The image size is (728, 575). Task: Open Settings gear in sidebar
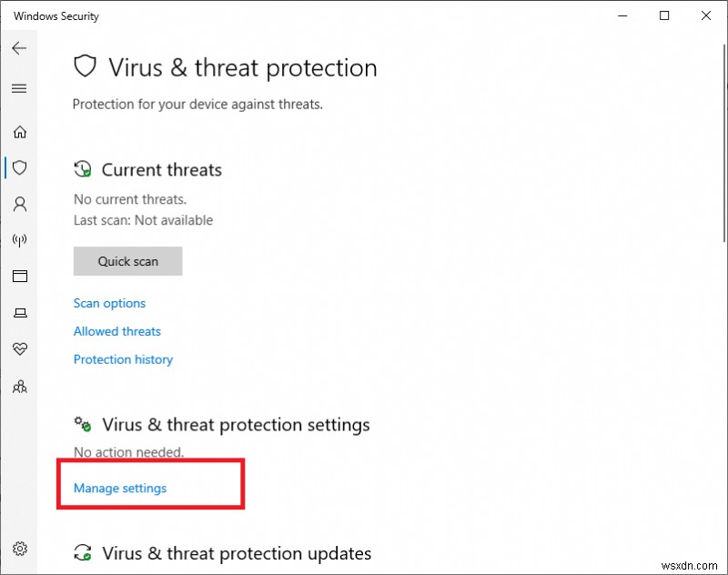click(x=19, y=549)
